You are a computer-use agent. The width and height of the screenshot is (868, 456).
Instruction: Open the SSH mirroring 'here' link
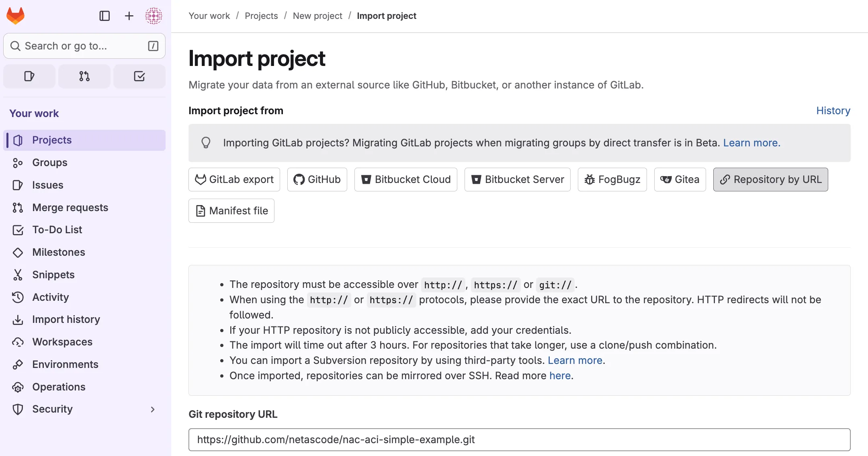pos(560,376)
